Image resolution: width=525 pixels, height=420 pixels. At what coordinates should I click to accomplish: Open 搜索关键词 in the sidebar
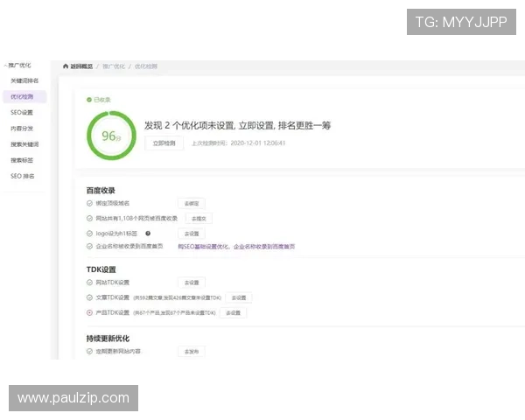pyautogui.click(x=24, y=144)
